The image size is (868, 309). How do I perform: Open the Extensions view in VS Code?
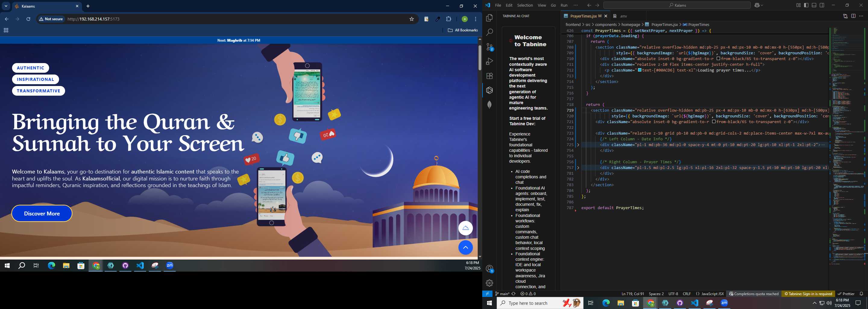point(489,76)
